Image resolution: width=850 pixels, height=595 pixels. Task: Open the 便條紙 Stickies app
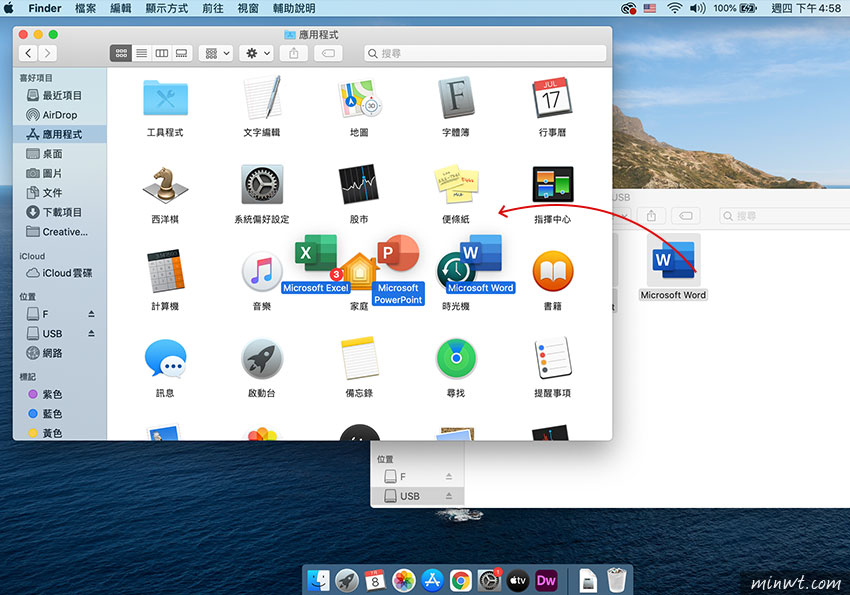[x=456, y=185]
